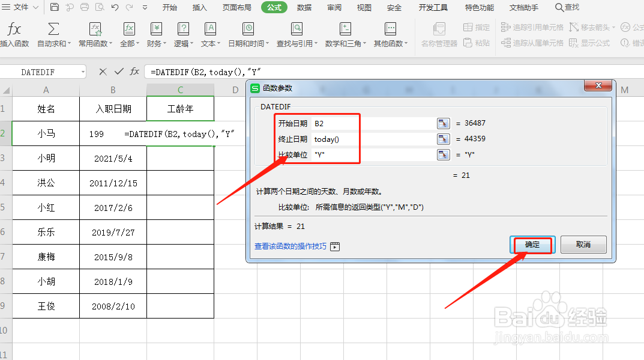Click the Save icon in quick access toolbar

pyautogui.click(x=54, y=7)
